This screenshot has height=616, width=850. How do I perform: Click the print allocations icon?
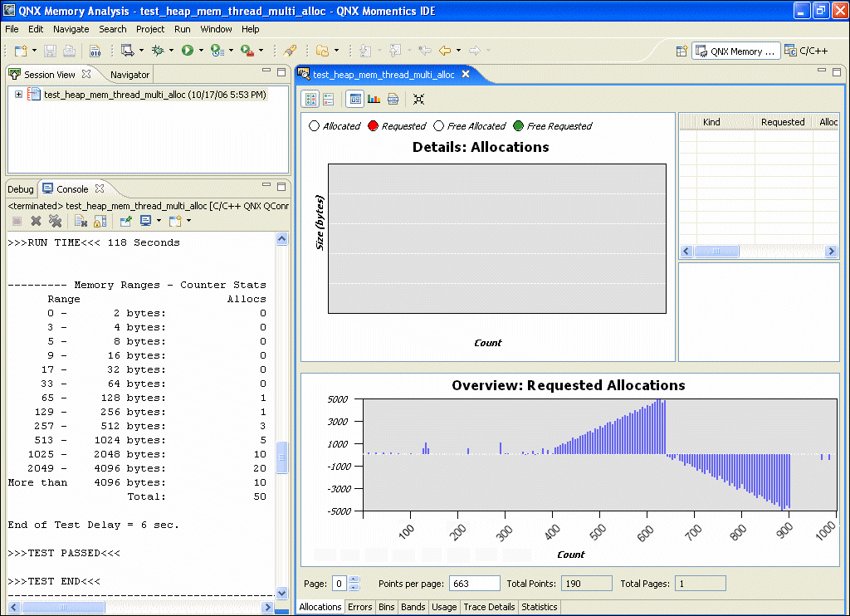coord(393,99)
